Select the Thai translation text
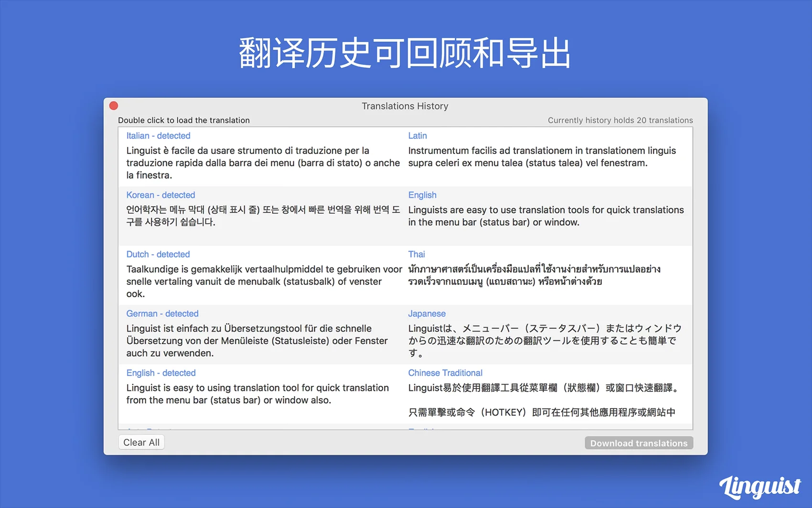The width and height of the screenshot is (812, 508). [534, 275]
